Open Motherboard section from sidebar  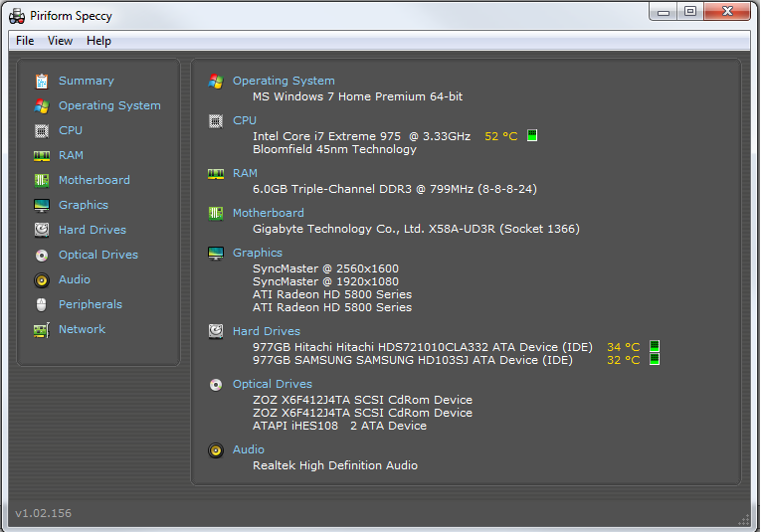point(95,180)
